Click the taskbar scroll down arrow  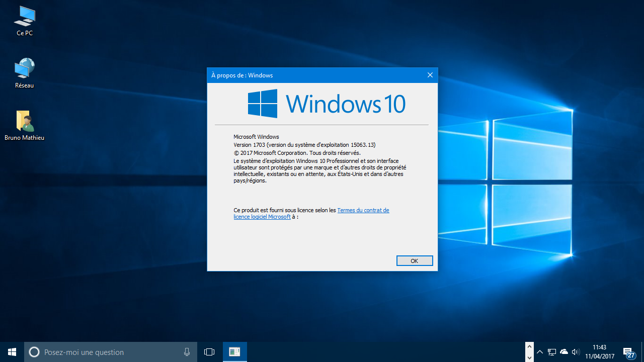tap(529, 357)
